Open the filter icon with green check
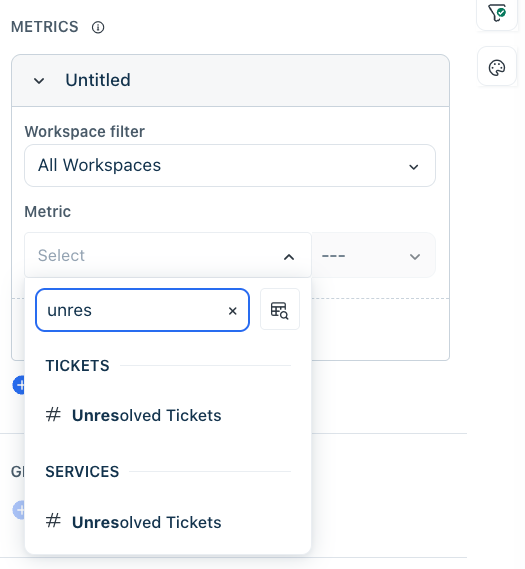 click(497, 13)
